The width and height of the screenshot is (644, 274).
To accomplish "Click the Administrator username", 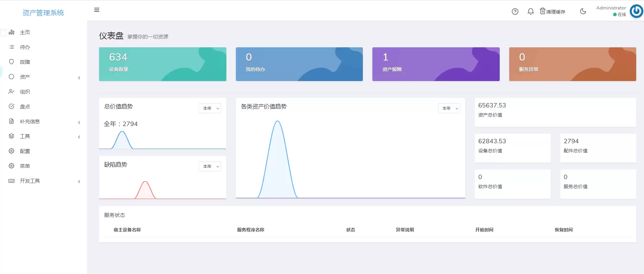I will (611, 8).
